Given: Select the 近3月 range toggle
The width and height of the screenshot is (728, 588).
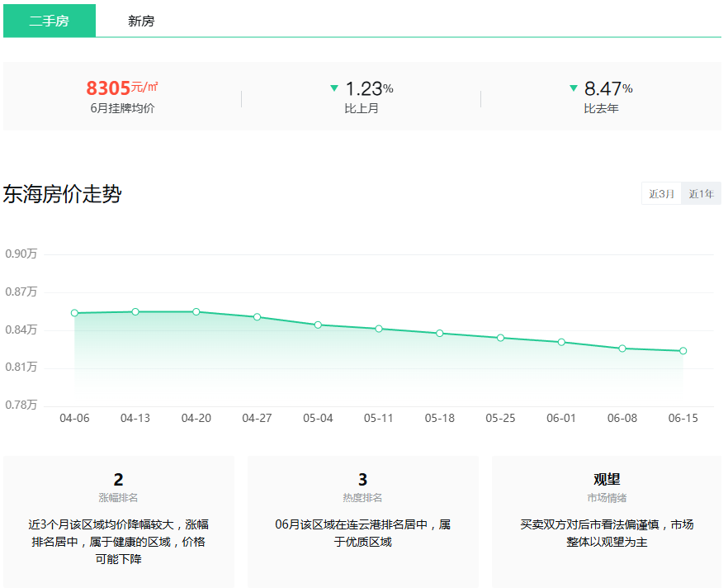Looking at the screenshot, I should point(661,193).
